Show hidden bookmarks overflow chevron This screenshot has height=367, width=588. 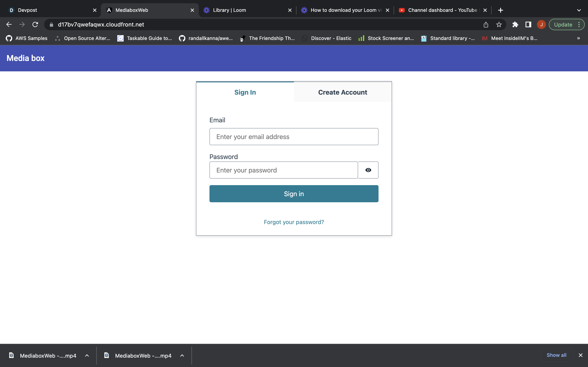coord(579,38)
